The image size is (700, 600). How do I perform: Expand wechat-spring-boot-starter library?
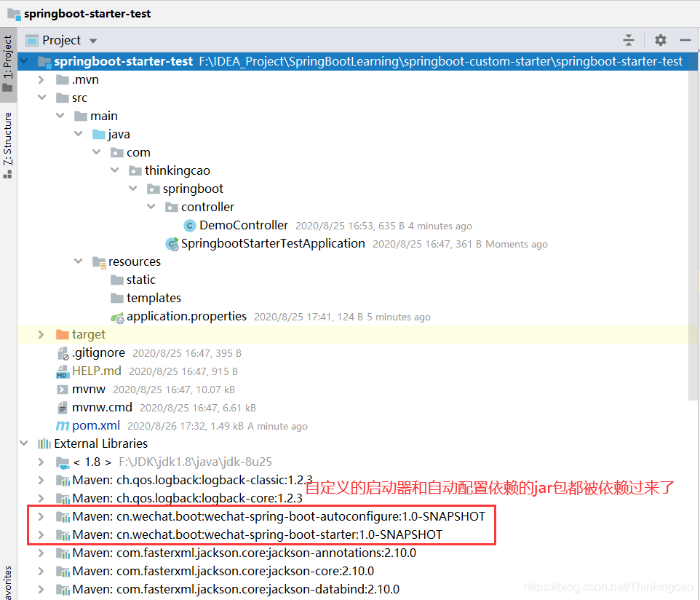[41, 534]
